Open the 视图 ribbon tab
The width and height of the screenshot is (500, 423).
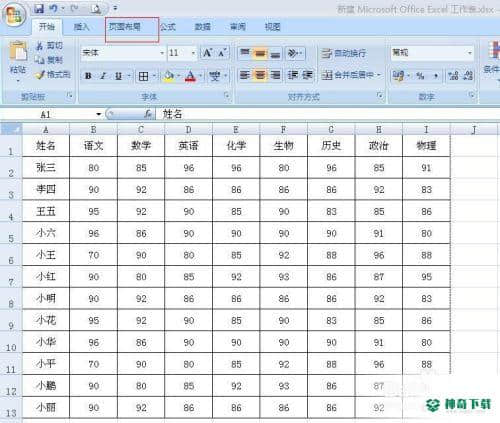(272, 27)
